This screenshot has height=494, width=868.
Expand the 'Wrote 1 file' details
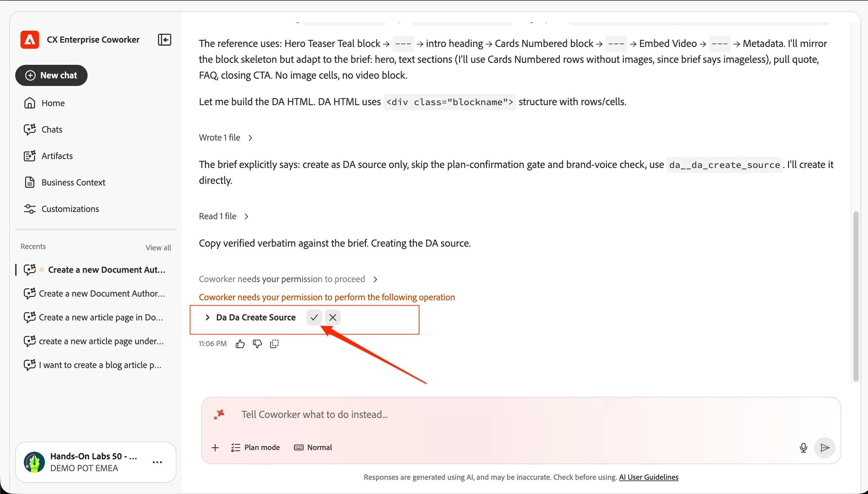(226, 138)
